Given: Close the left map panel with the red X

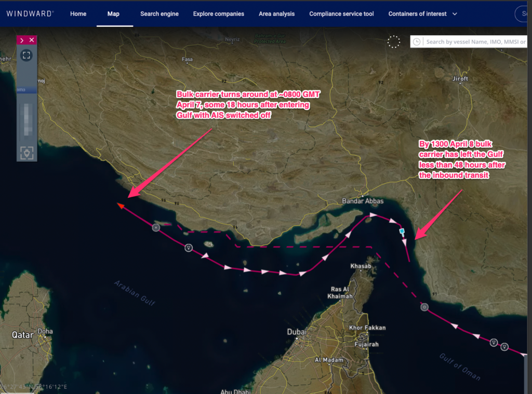Looking at the screenshot, I should [32, 39].
